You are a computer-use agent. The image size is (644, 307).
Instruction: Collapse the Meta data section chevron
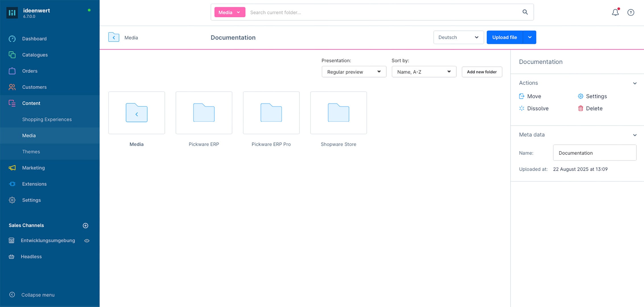click(635, 135)
